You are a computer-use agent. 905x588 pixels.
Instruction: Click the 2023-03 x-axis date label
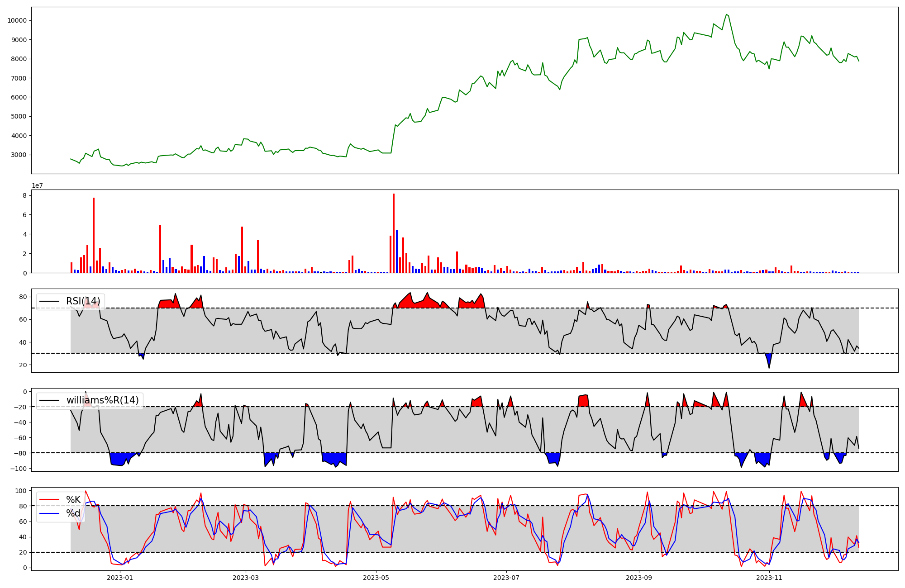tap(245, 578)
